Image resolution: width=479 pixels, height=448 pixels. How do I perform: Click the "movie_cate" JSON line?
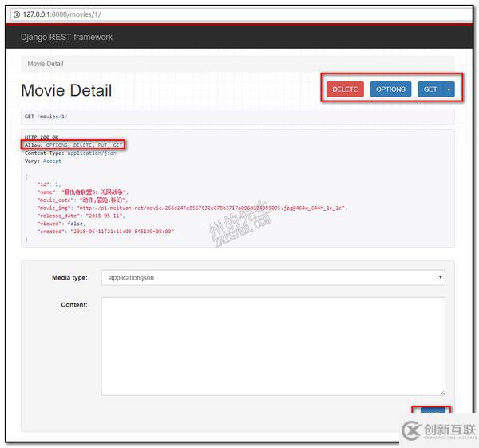tap(82, 200)
